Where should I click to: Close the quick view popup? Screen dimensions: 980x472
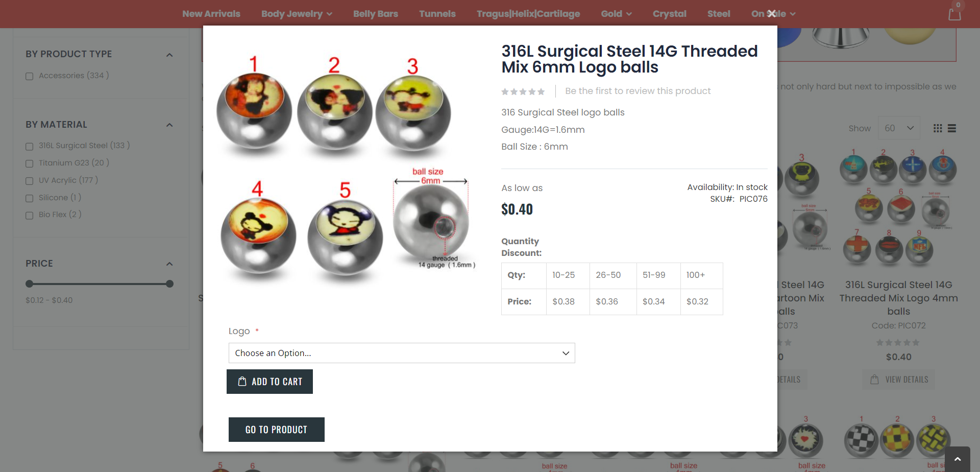click(x=772, y=14)
